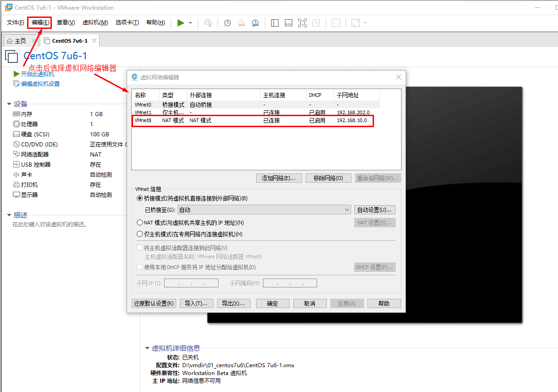Open the 已桥接至 dropdown set to 自动
This screenshot has height=392, width=558.
(x=264, y=210)
